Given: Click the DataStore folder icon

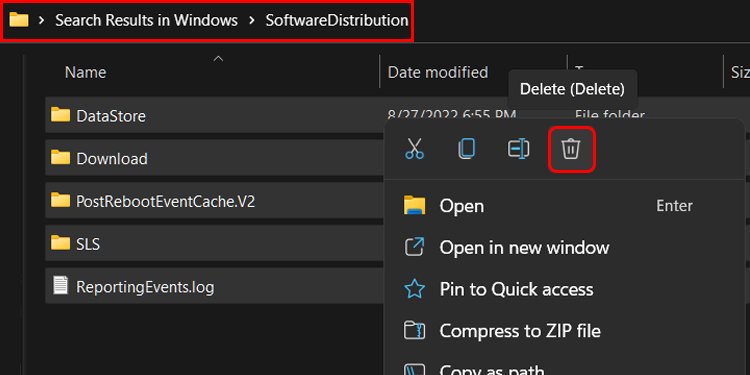Looking at the screenshot, I should (61, 115).
